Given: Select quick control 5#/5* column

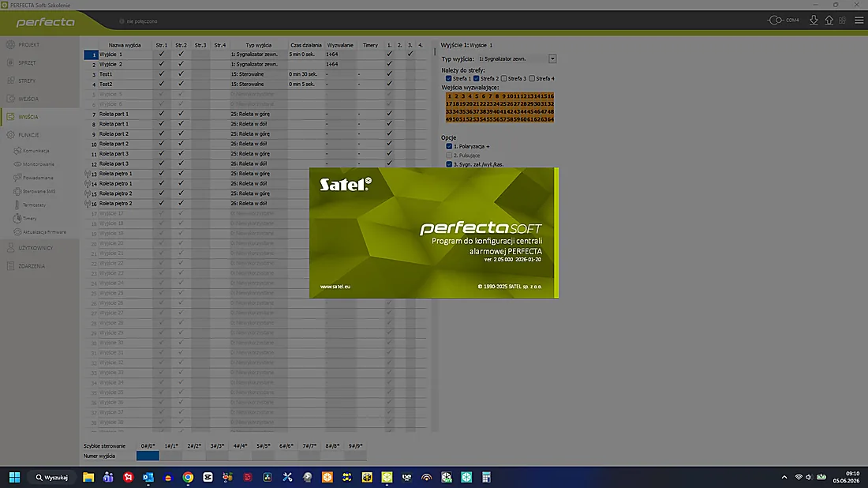Looking at the screenshot, I should [x=263, y=446].
